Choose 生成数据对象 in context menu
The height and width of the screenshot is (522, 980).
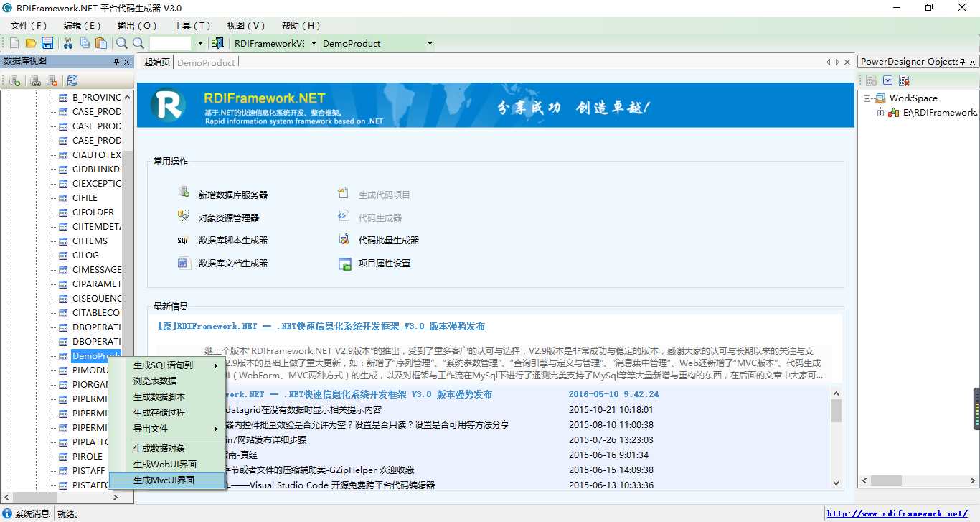(x=166, y=449)
